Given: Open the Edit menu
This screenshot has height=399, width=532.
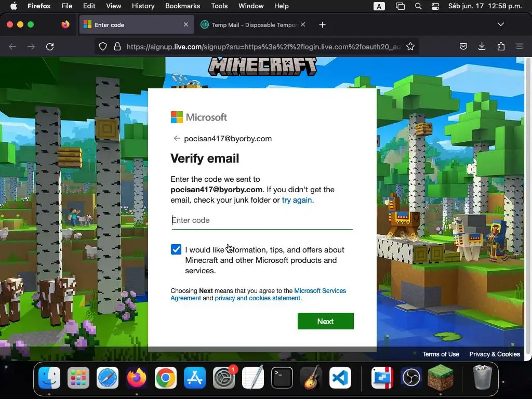Looking at the screenshot, I should coord(89,6).
